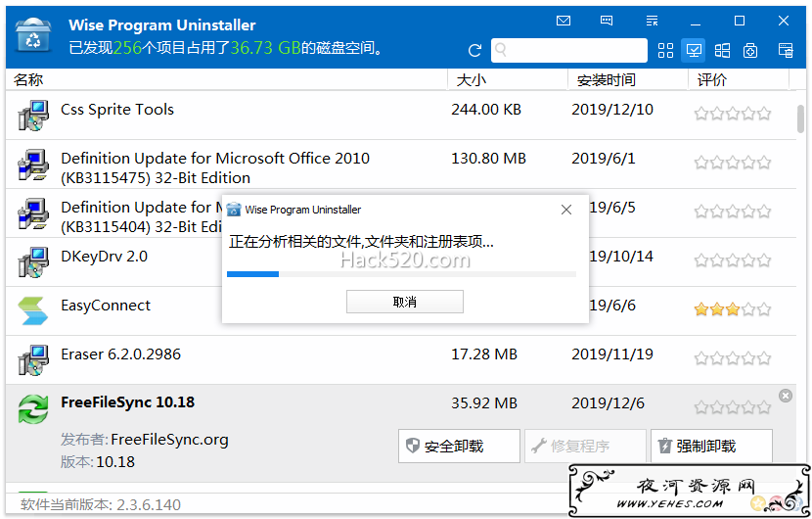Select the EasyConnect name text

[106, 306]
